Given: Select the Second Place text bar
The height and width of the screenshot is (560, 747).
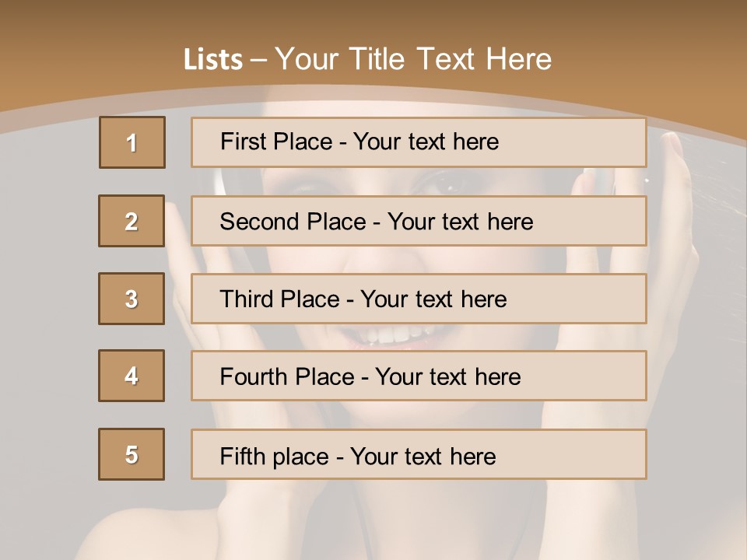Looking at the screenshot, I should point(419,221).
